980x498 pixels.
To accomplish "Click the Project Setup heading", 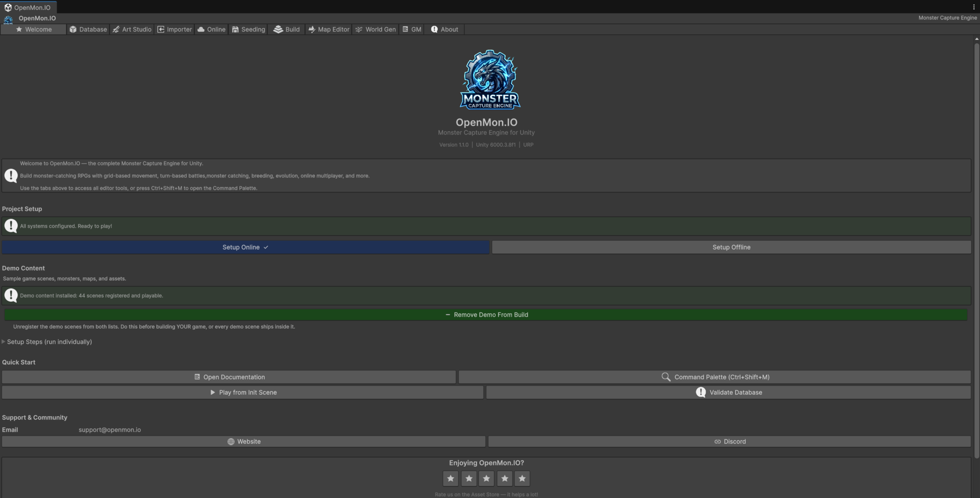I will pyautogui.click(x=22, y=209).
